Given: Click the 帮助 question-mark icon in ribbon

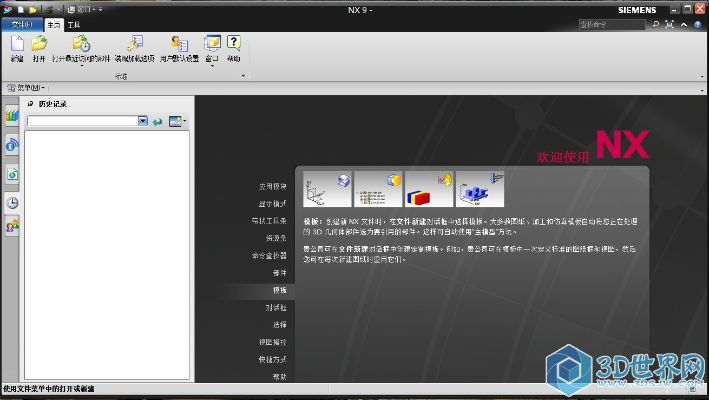Looking at the screenshot, I should tap(233, 43).
